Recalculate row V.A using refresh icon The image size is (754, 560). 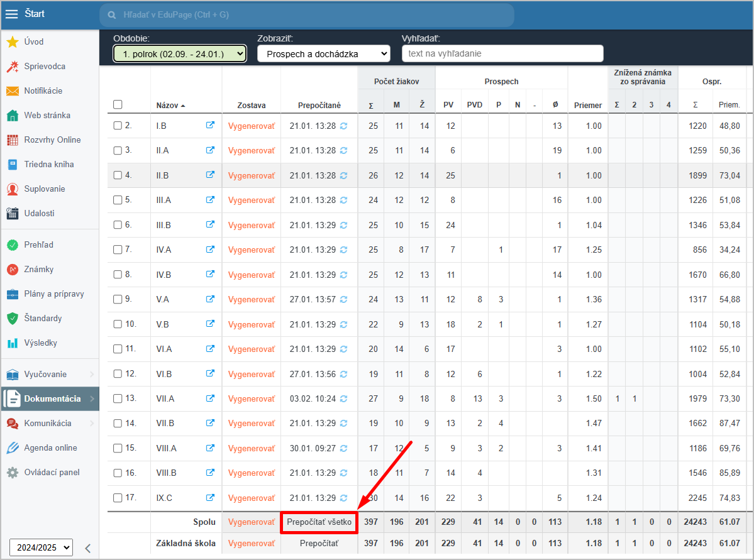click(343, 300)
